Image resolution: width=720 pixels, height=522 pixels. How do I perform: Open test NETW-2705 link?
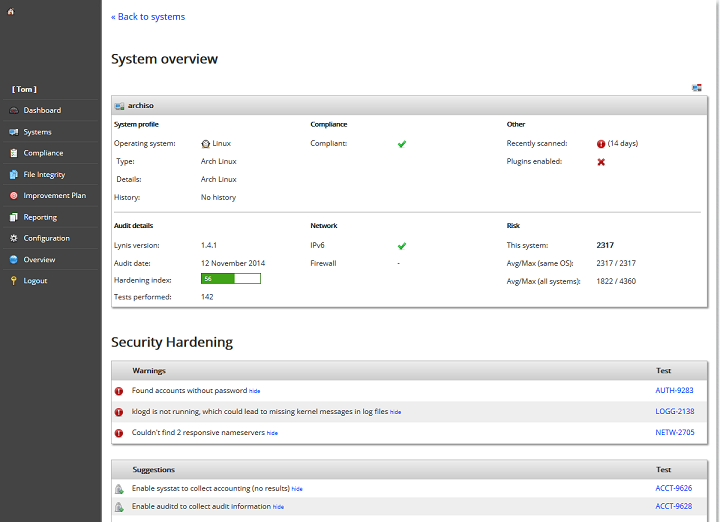pos(675,432)
